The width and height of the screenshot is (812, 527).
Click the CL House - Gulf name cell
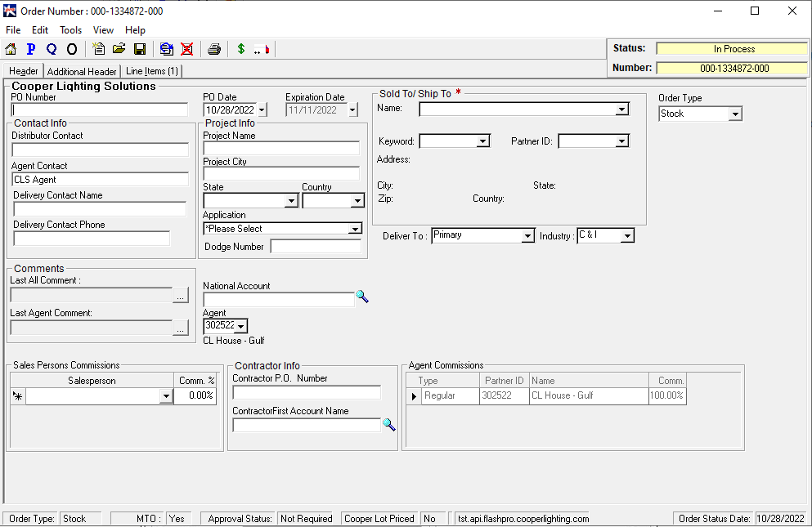click(x=589, y=396)
